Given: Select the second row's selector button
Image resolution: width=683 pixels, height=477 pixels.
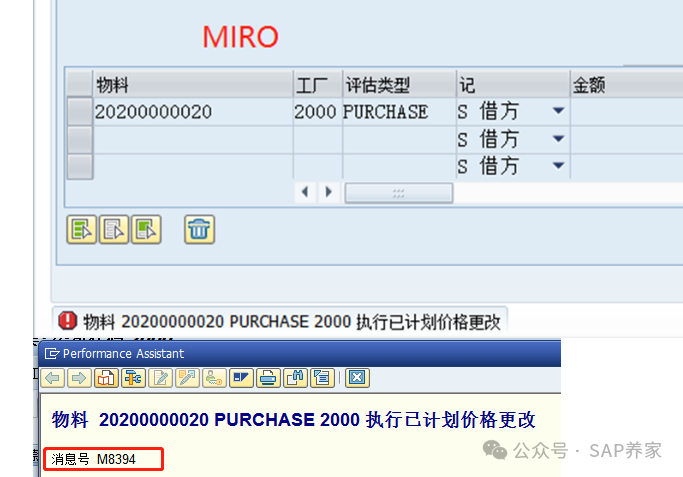Looking at the screenshot, I should point(80,139).
